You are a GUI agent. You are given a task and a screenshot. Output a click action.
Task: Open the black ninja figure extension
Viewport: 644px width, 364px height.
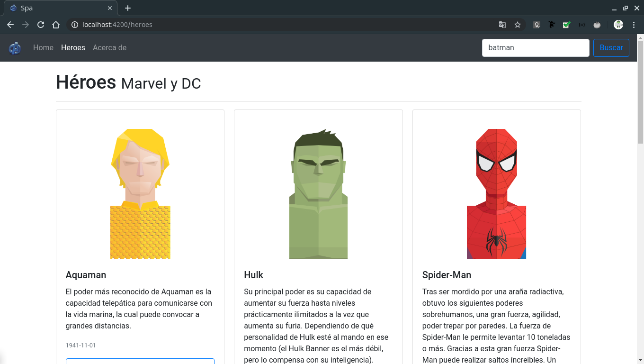pos(552,25)
